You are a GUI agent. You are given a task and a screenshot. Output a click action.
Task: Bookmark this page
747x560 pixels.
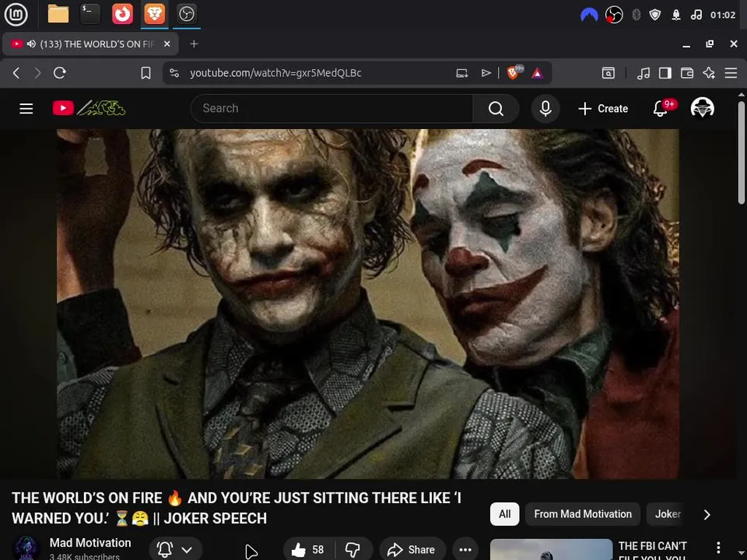[x=146, y=73]
